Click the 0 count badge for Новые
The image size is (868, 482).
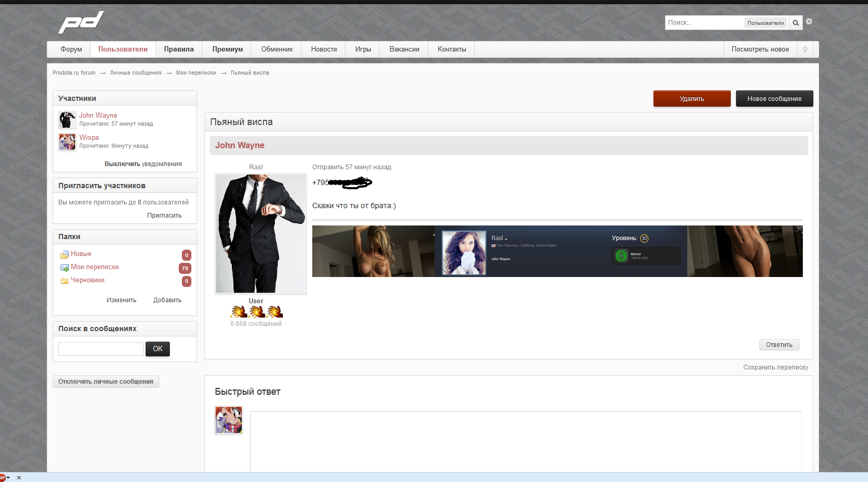click(x=187, y=255)
